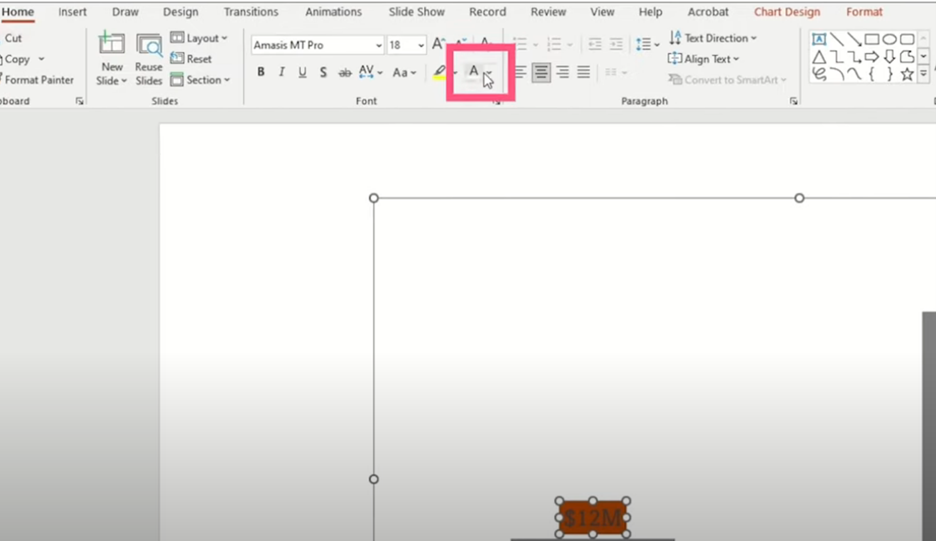The width and height of the screenshot is (936, 541).
Task: Apply strikethrough to text
Action: click(345, 72)
